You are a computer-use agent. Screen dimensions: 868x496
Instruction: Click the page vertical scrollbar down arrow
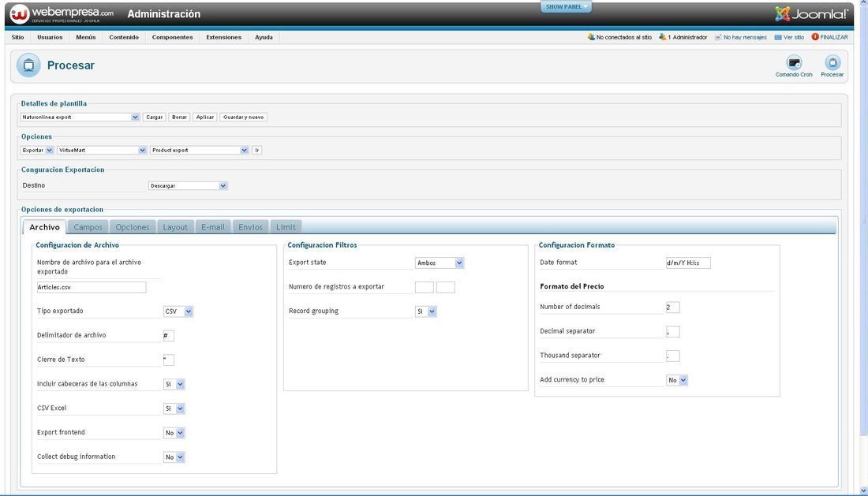(x=863, y=490)
